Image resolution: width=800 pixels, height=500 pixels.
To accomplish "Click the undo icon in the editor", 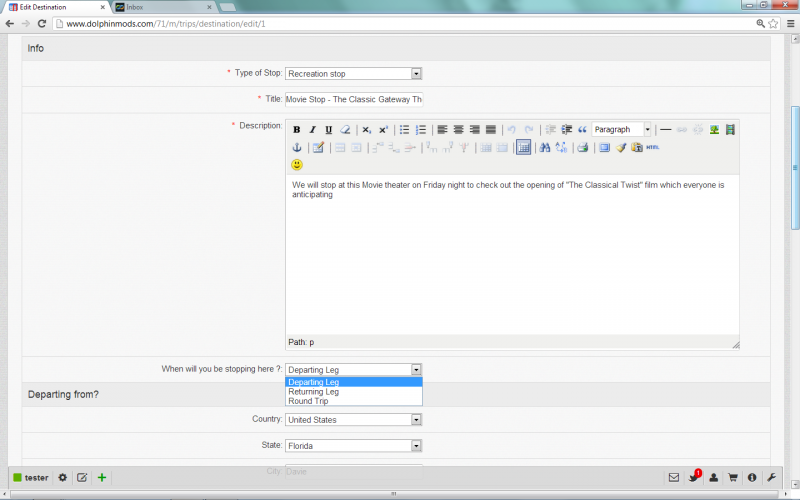I will [512, 130].
